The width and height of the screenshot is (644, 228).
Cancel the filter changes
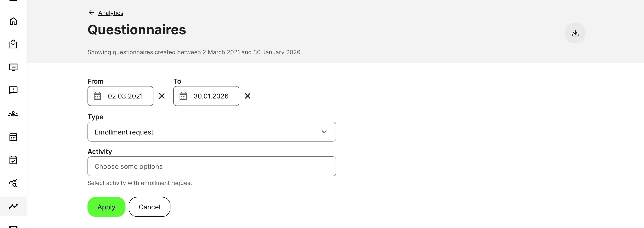pyautogui.click(x=149, y=207)
